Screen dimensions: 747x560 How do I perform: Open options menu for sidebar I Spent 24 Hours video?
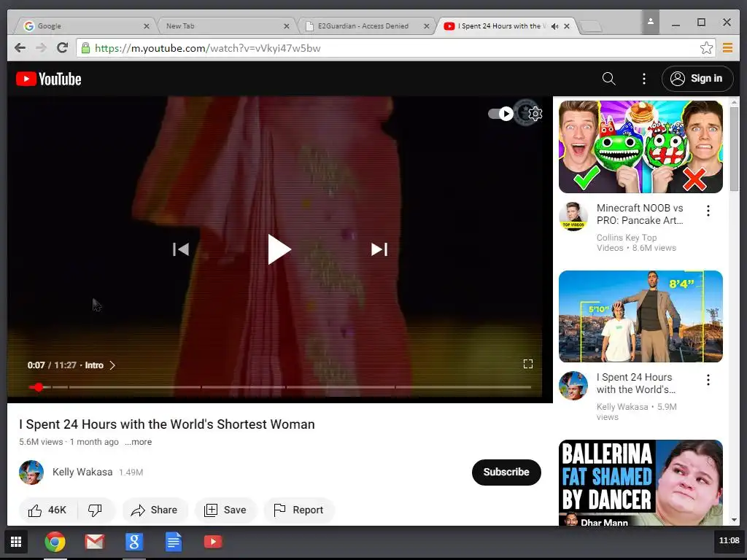click(x=708, y=379)
